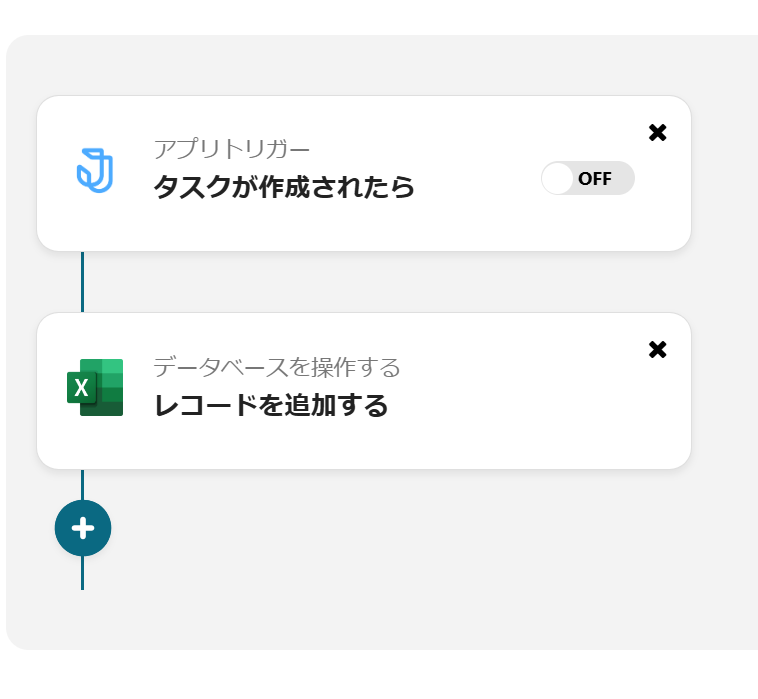Click the Jooto app icon
758x699 pixels.
coord(95,170)
